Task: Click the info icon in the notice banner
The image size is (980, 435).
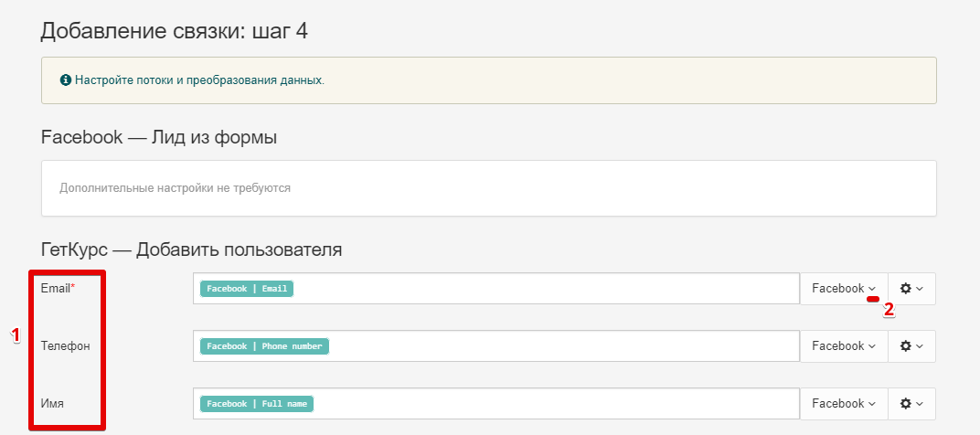Action: 65,80
